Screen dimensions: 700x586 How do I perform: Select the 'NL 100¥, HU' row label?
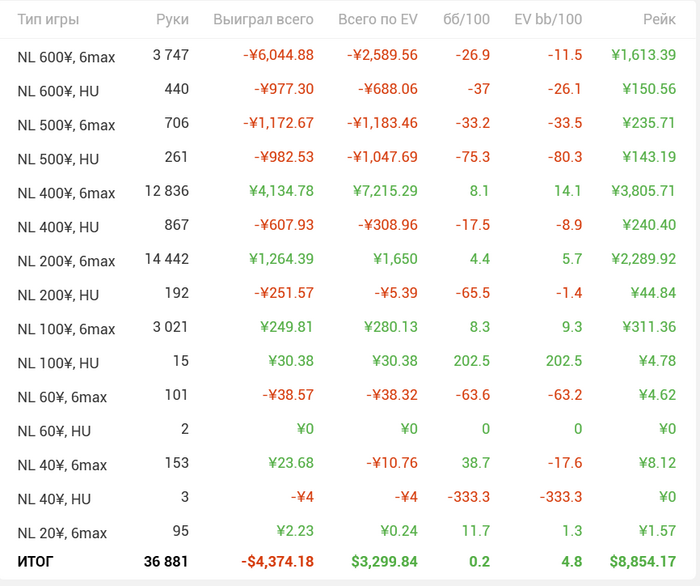pyautogui.click(x=58, y=363)
